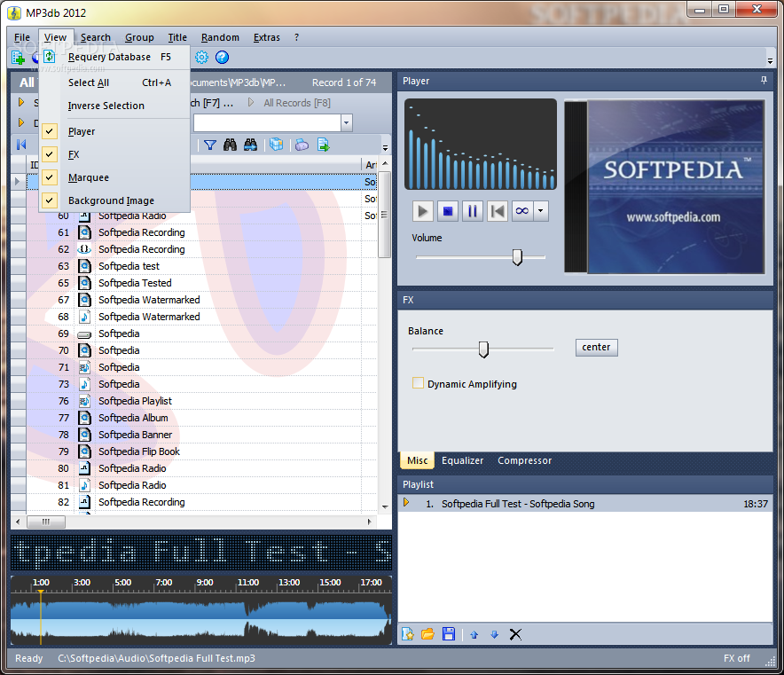
Task: Click the horizontal scrollbar thumb of record list
Action: click(46, 522)
